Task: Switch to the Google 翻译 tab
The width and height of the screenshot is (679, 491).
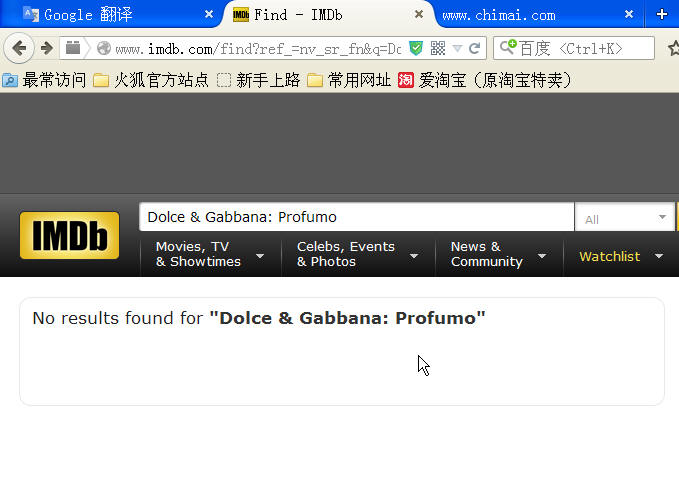Action: [x=112, y=15]
